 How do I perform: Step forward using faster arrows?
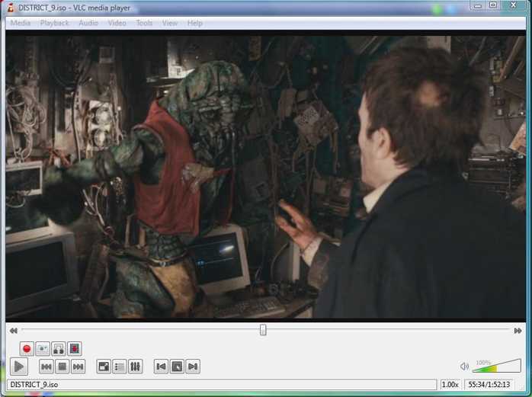click(x=518, y=331)
